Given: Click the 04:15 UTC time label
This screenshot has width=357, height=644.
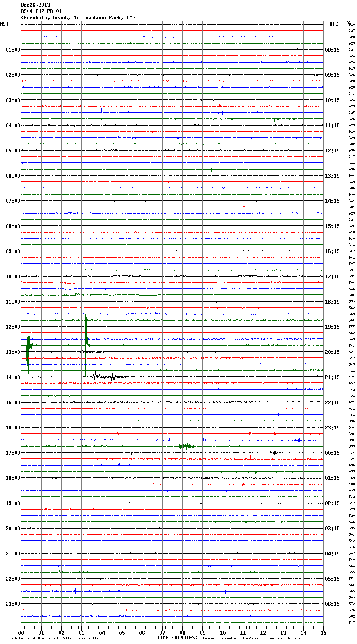Looking at the screenshot, I should pyautogui.click(x=332, y=554).
